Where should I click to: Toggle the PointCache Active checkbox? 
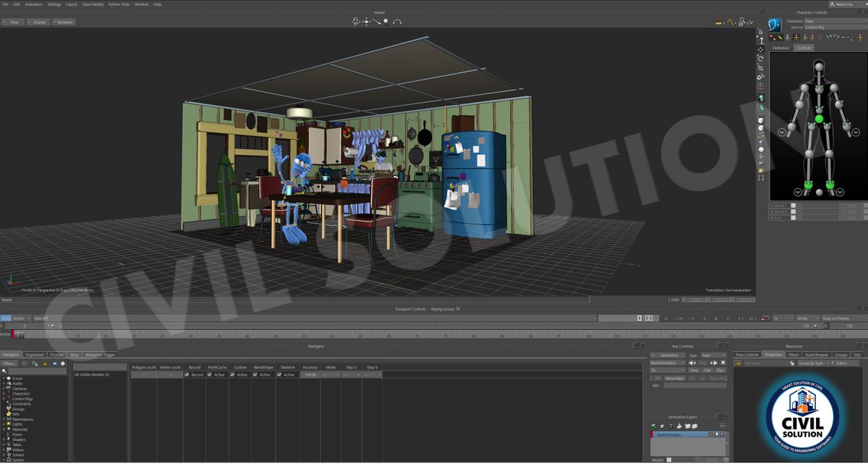(210, 375)
